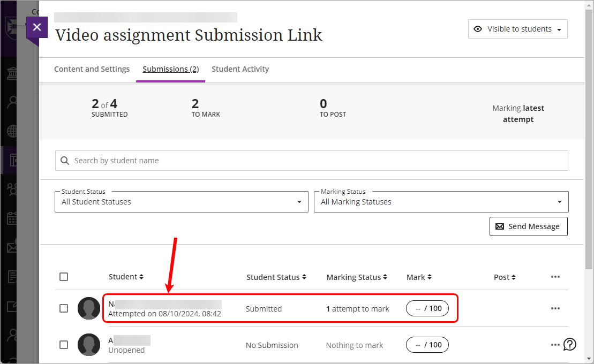Click the first student's avatar icon

tap(89, 308)
